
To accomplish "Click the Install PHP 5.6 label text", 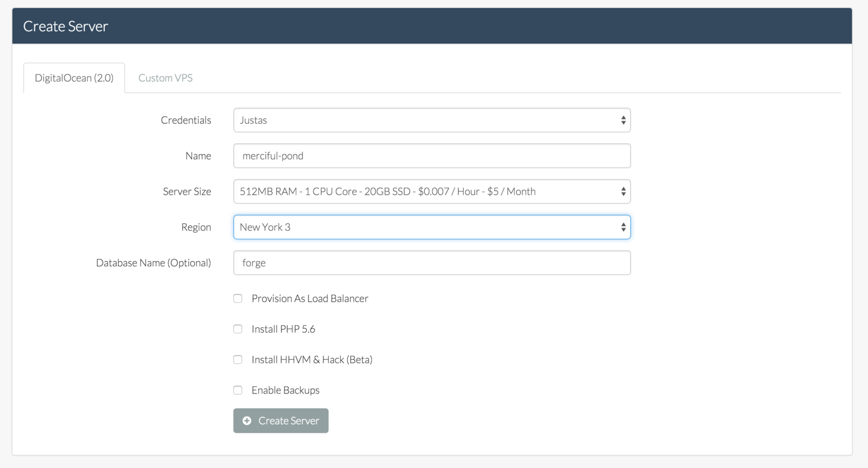I will 283,329.
